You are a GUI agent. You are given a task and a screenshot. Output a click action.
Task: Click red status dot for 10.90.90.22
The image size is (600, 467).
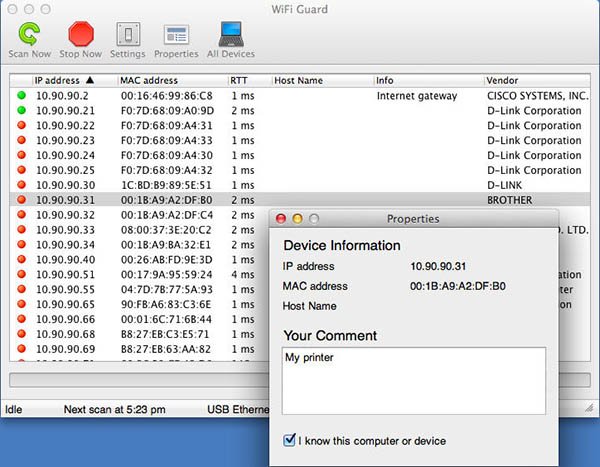[x=21, y=126]
